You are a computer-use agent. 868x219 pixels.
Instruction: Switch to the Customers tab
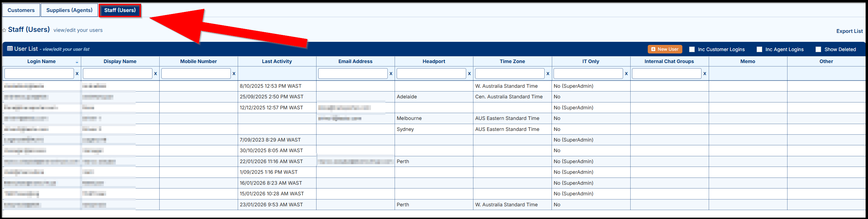click(x=21, y=10)
